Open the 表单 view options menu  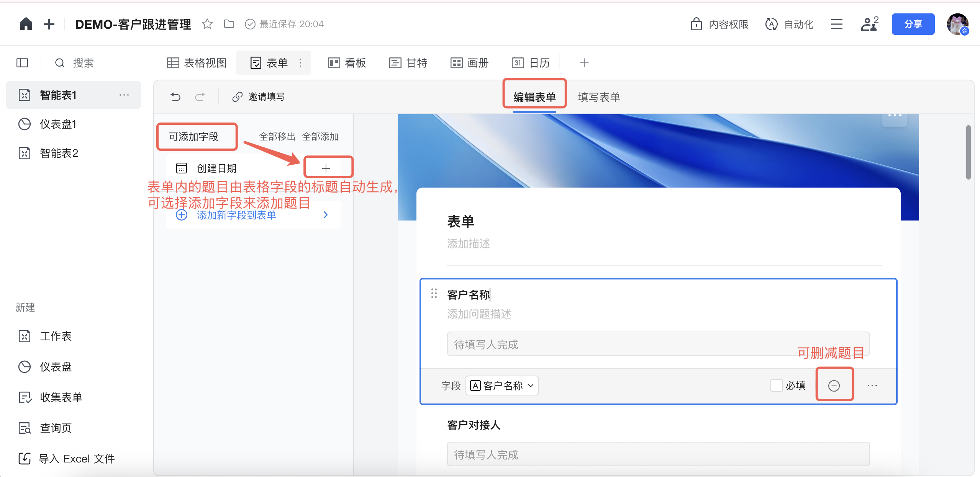pos(300,63)
